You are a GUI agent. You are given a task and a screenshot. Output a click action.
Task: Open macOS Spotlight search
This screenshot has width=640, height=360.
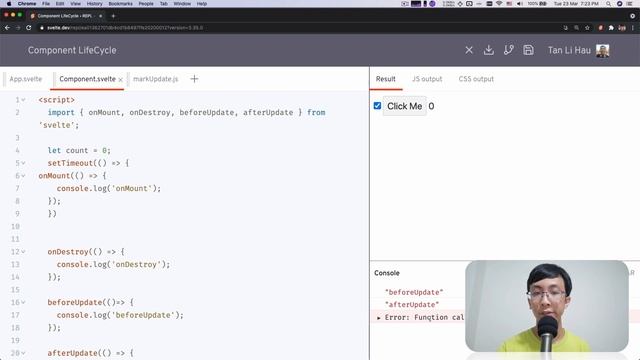pyautogui.click(x=609, y=4)
